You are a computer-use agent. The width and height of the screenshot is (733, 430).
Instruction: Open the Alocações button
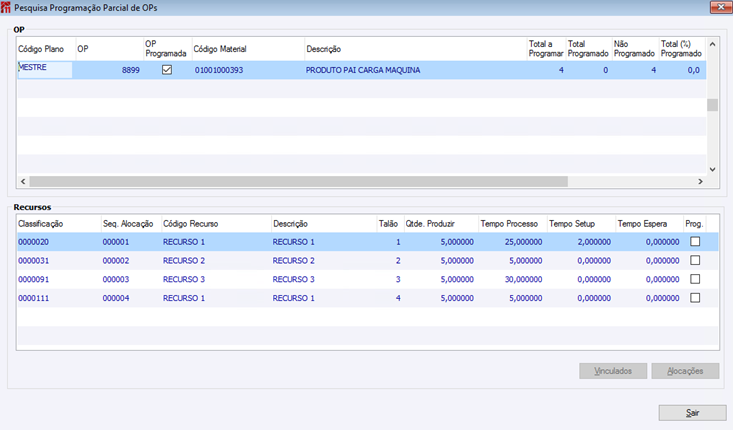point(685,371)
